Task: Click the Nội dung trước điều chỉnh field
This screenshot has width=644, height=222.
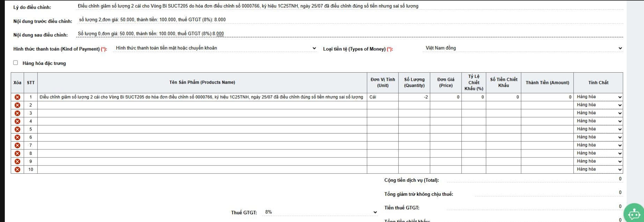Action: (x=349, y=20)
